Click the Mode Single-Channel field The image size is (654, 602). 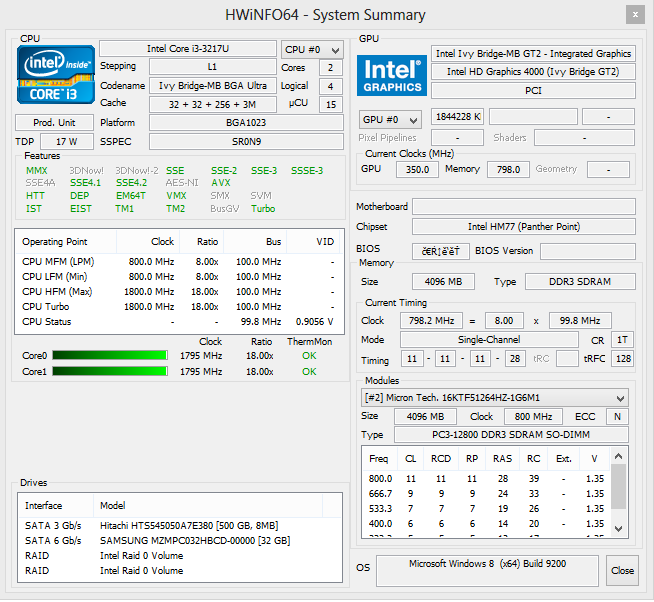[489, 340]
